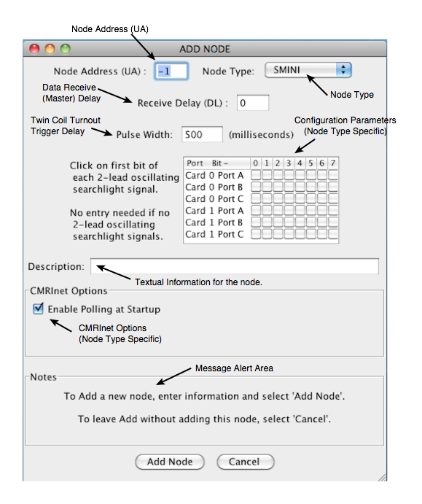Image resolution: width=422 pixels, height=504 pixels.
Task: Click the Receive Delay (DL) field
Action: [x=253, y=103]
